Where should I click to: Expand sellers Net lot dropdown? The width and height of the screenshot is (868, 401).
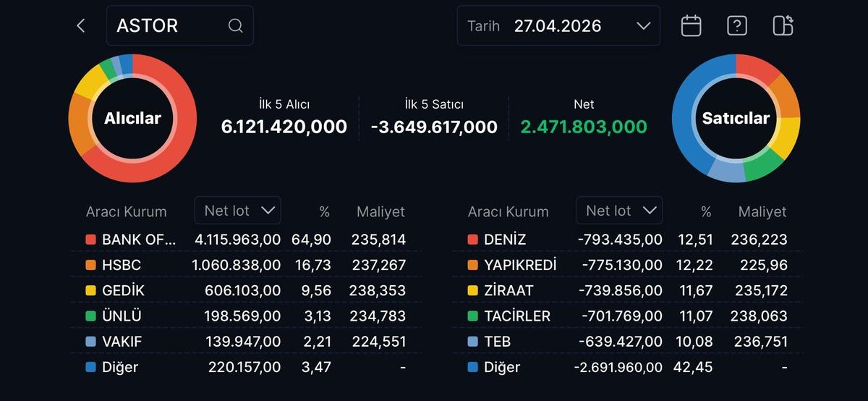click(x=620, y=211)
